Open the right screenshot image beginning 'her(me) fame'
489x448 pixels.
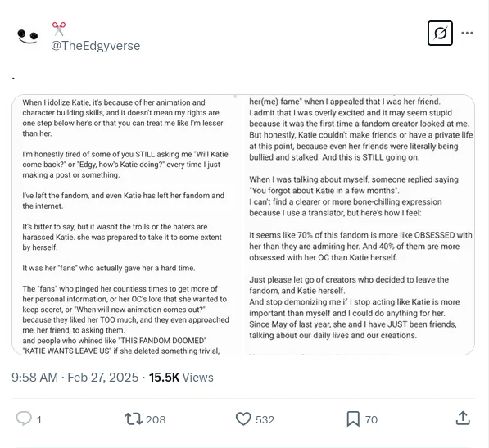click(x=360, y=224)
